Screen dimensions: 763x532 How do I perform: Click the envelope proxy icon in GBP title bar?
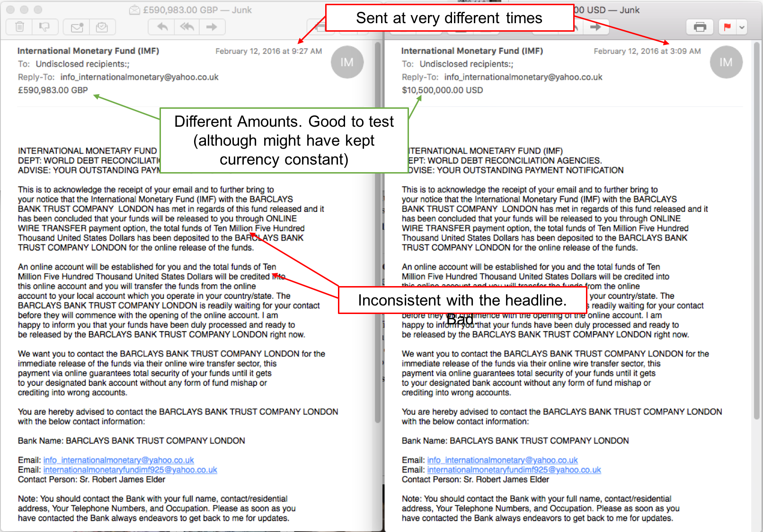pos(135,10)
